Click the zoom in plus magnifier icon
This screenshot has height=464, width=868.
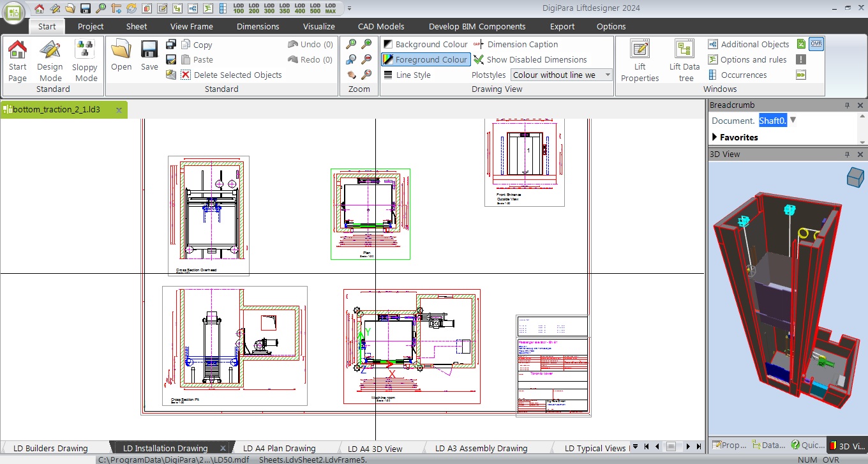(366, 44)
